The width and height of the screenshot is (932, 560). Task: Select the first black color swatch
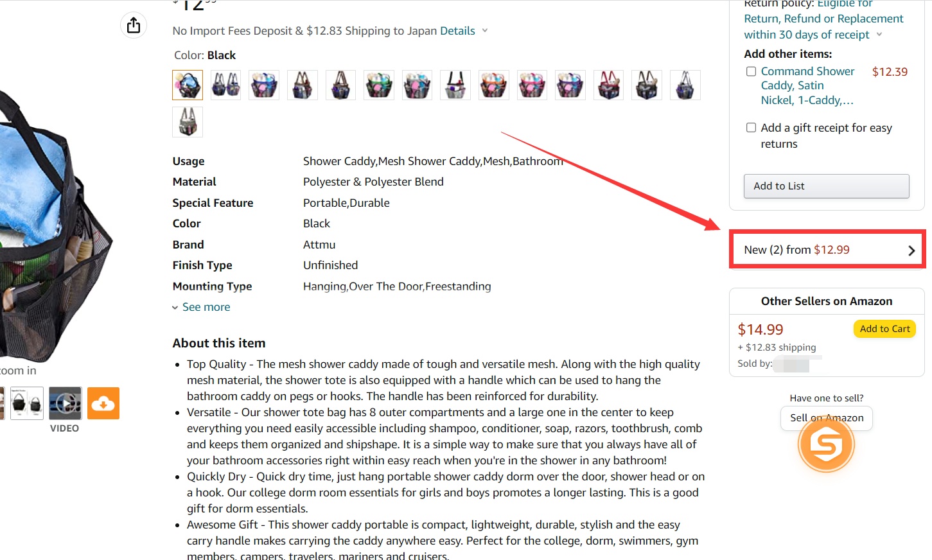pos(188,85)
